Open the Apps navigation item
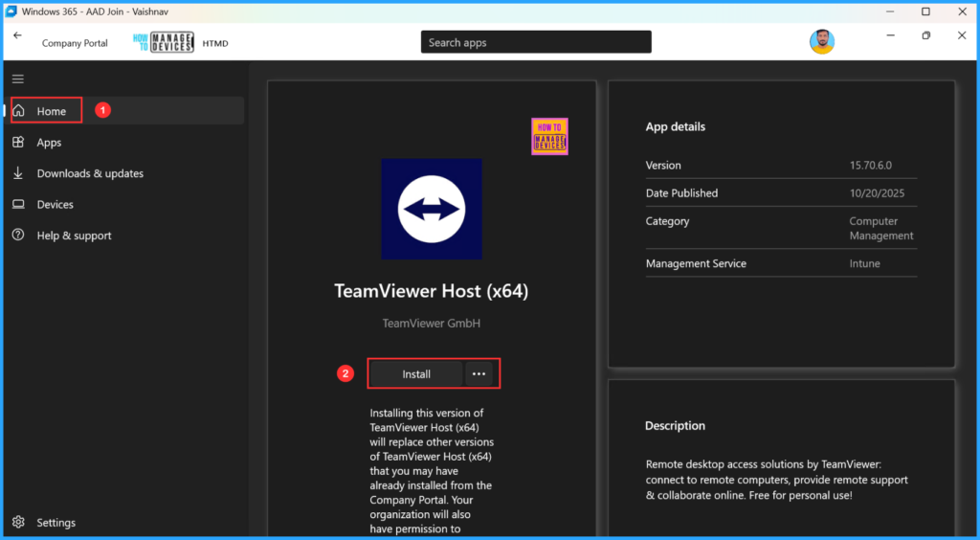 point(125,143)
